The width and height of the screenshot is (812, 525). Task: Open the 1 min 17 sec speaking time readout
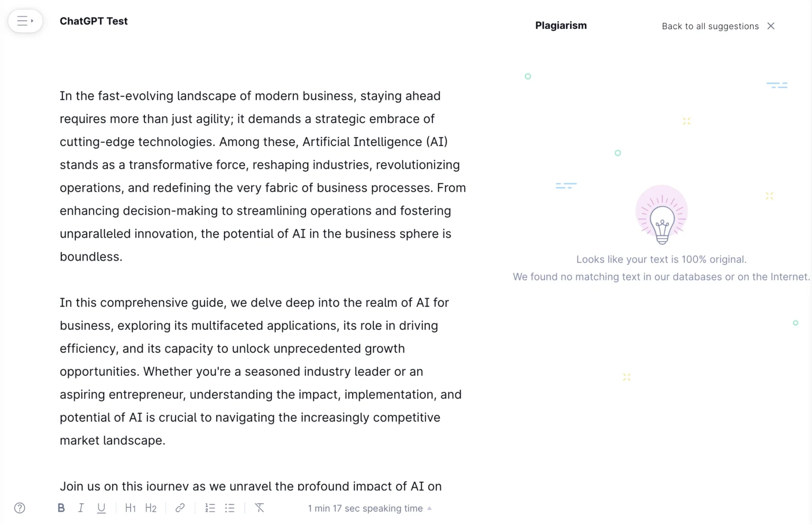click(x=365, y=508)
